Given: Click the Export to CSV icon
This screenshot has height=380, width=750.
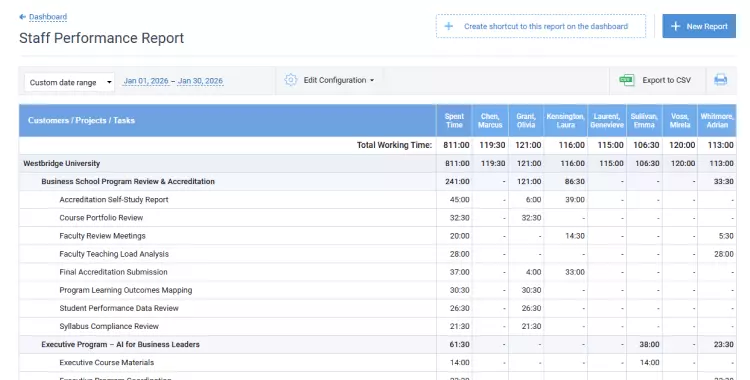Looking at the screenshot, I should click(x=627, y=80).
